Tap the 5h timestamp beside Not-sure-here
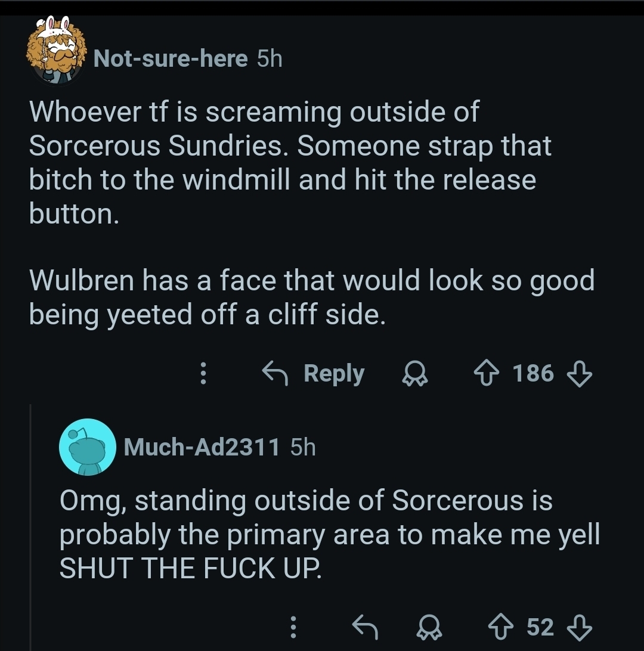The image size is (644, 651). point(269,58)
